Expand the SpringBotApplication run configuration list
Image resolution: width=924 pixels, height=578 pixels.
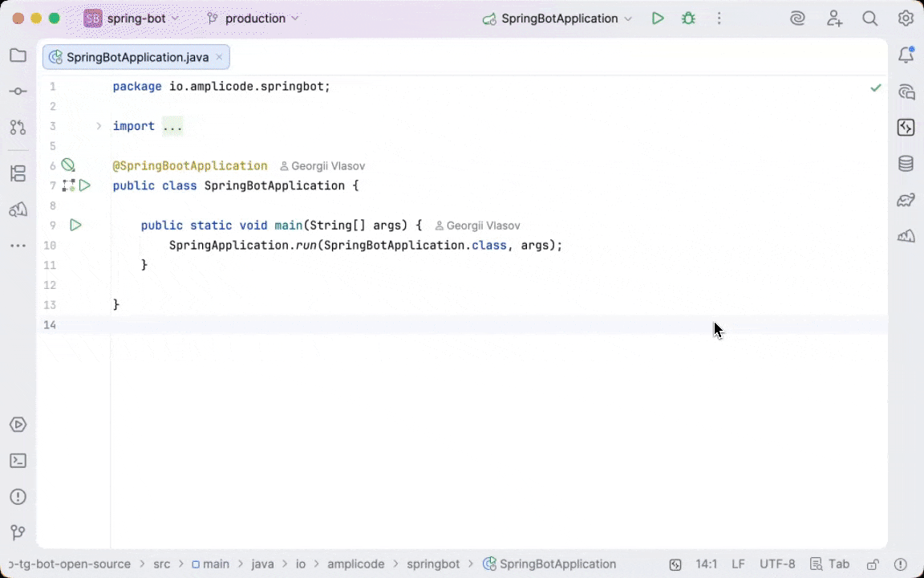click(x=628, y=18)
